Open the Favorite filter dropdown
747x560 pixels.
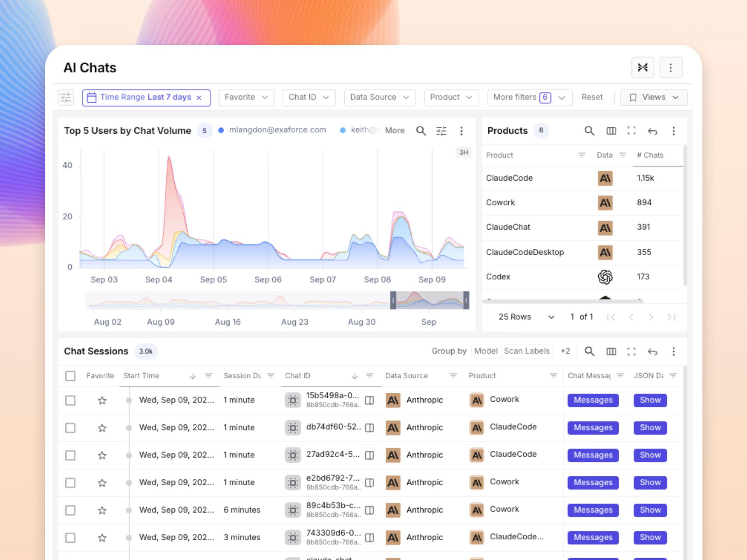point(246,98)
